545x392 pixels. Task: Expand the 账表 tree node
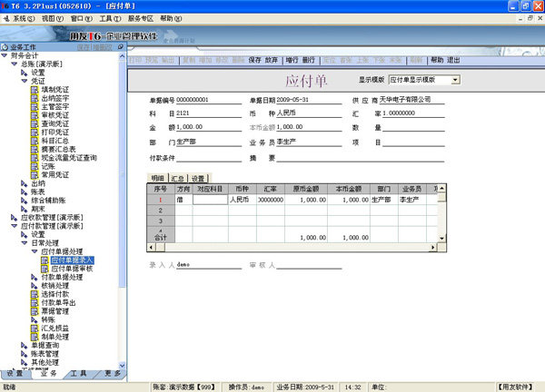(x=24, y=191)
